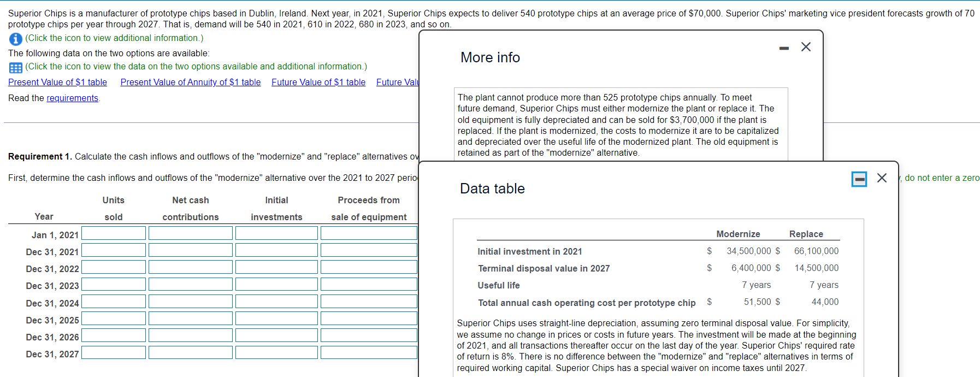Open Future Value of $1 table link
This screenshot has height=377, width=980.
point(318,82)
